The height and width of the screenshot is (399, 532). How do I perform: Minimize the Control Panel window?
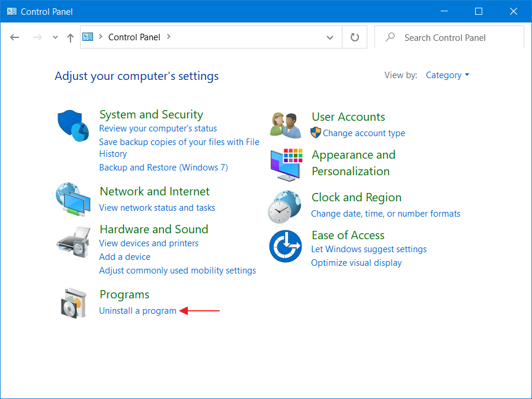pyautogui.click(x=444, y=11)
